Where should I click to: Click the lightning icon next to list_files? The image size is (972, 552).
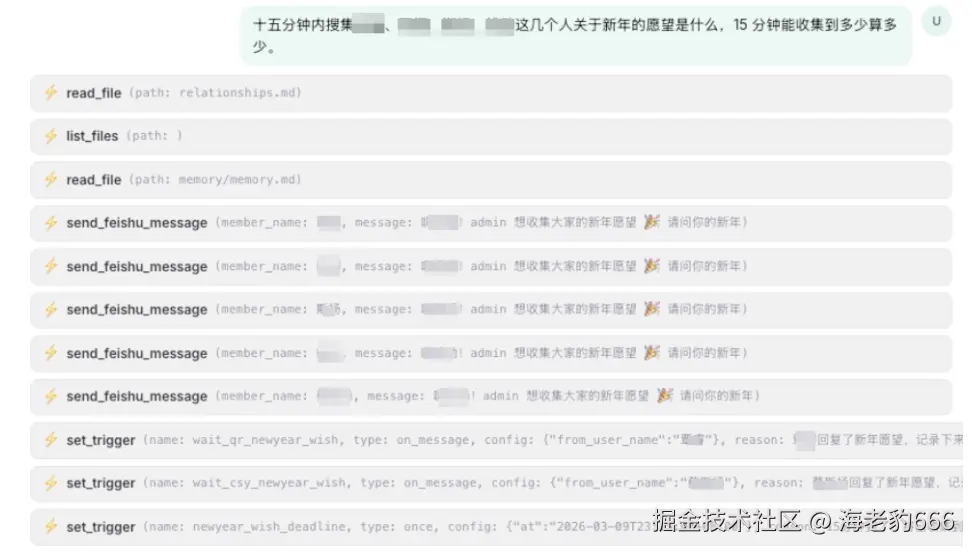(x=51, y=136)
